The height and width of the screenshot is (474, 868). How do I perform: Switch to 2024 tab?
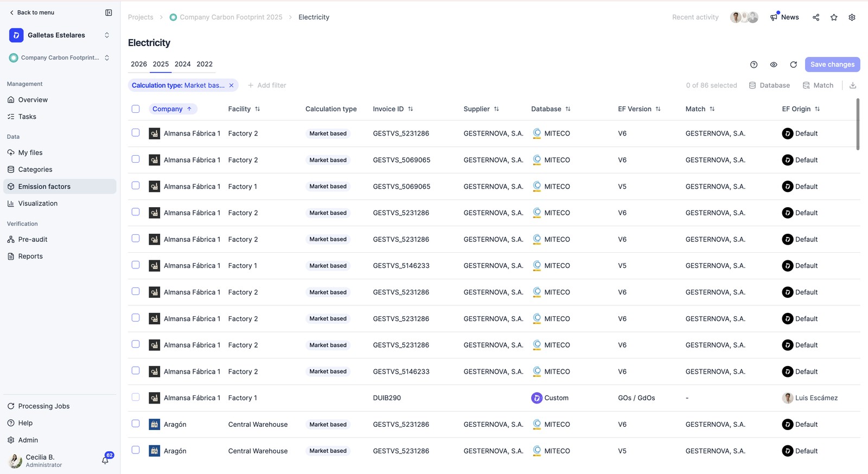click(x=182, y=64)
